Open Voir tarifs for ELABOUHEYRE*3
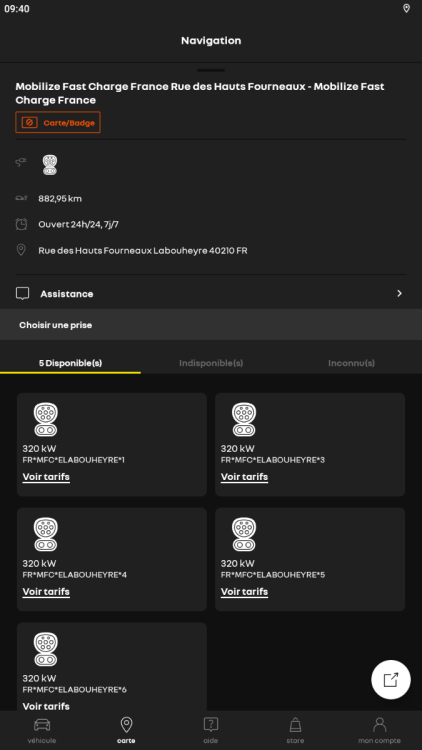This screenshot has height=750, width=422. pyautogui.click(x=244, y=477)
